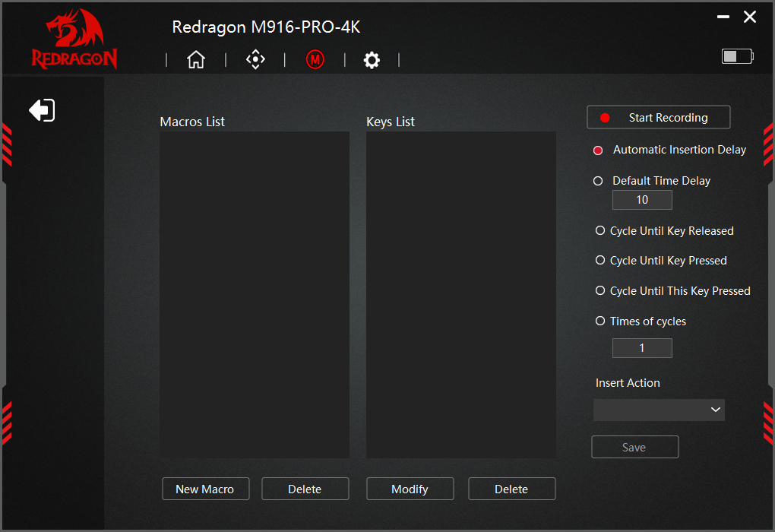
Task: Create a New Macro
Action: click(x=206, y=489)
